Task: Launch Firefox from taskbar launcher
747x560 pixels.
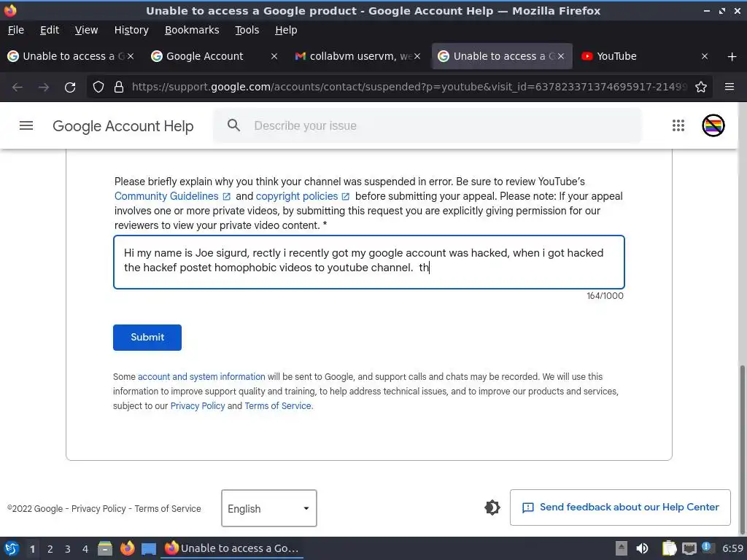Action: pos(127,548)
